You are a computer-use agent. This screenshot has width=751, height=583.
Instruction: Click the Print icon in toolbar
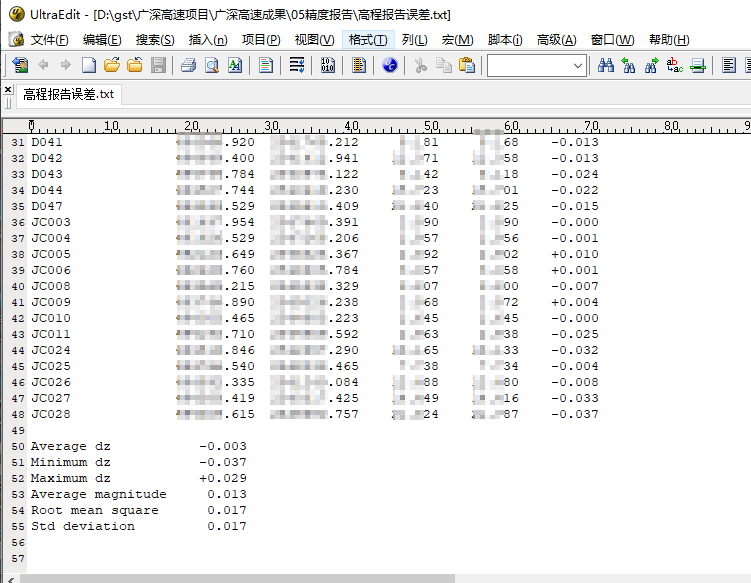tap(188, 66)
